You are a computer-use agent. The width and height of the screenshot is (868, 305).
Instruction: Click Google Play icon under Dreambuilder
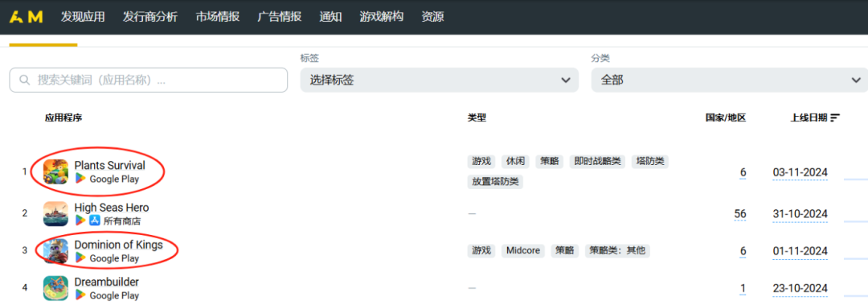click(81, 295)
